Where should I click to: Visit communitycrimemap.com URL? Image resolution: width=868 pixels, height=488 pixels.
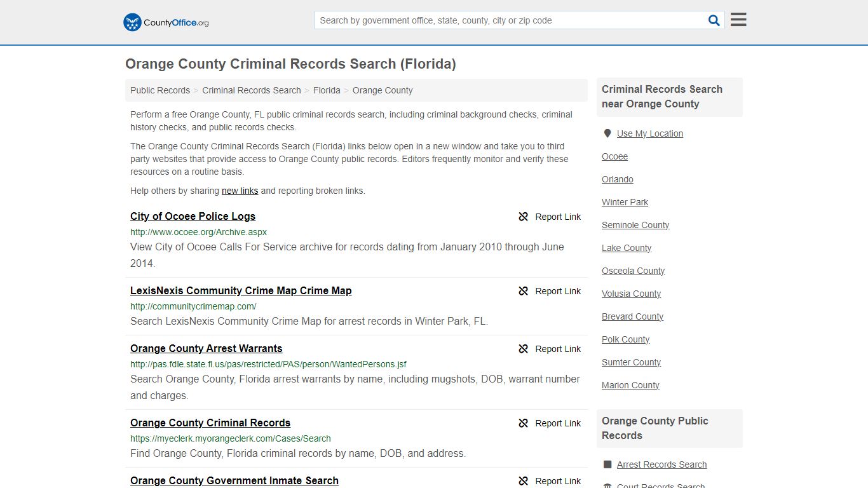tap(193, 306)
